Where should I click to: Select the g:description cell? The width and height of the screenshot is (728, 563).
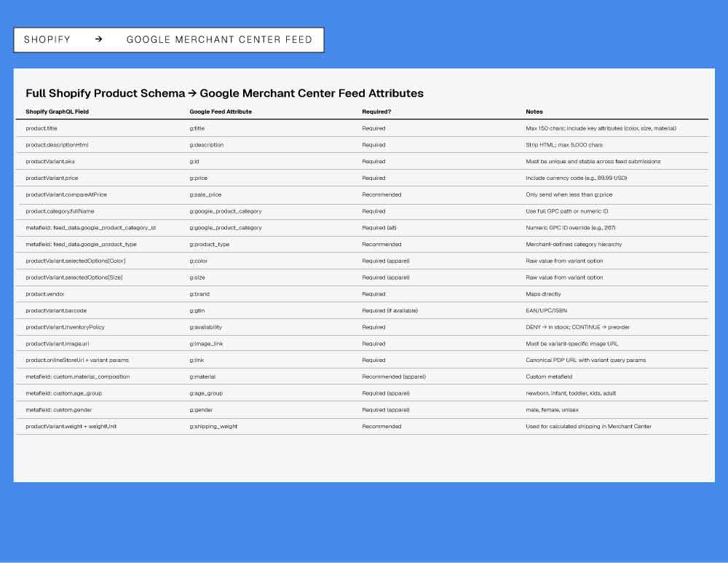tap(207, 145)
